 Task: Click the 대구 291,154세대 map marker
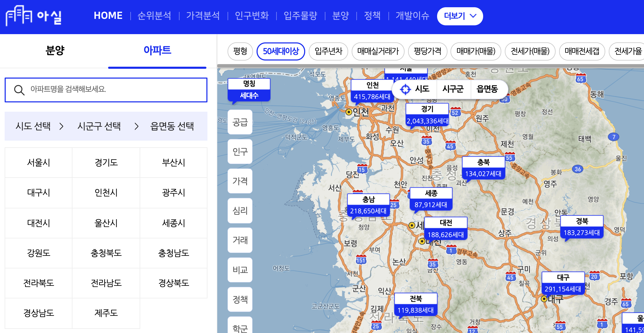(x=563, y=283)
